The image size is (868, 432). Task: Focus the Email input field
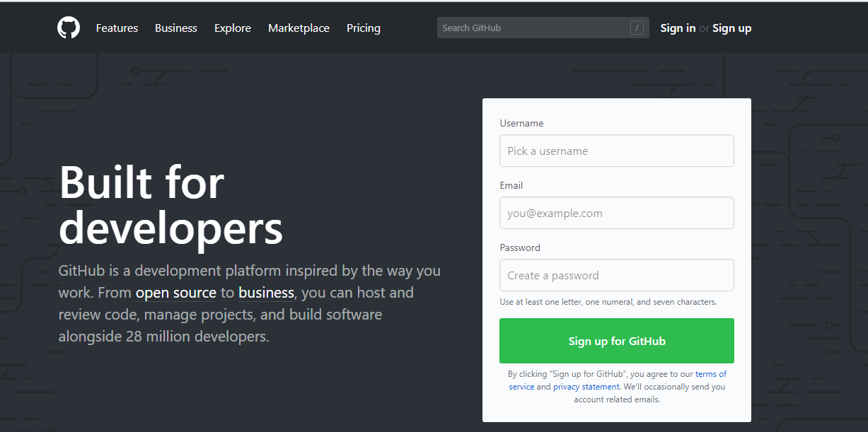[616, 213]
